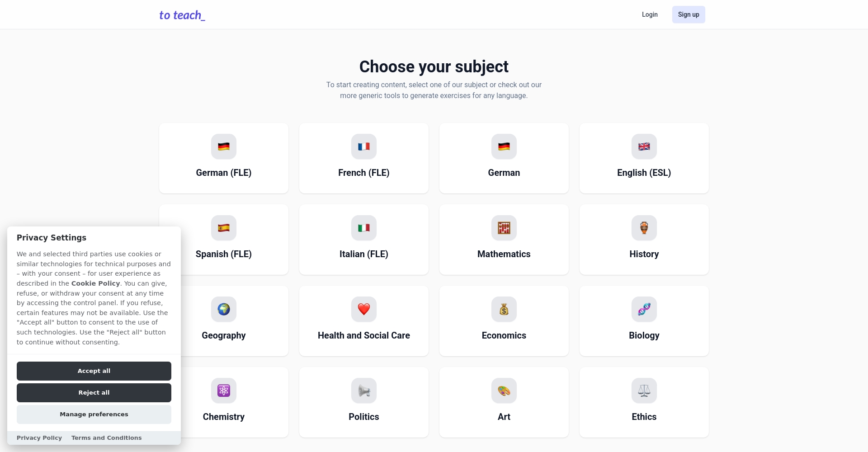Click the Sign up button

[x=688, y=14]
